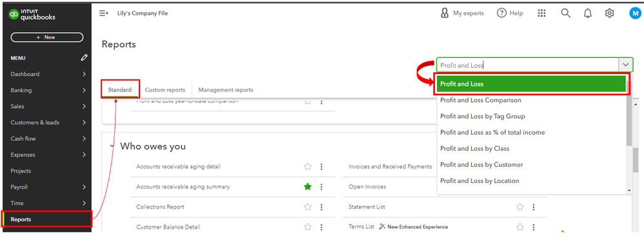Open more options for Terms List
644x237 pixels.
534,227
